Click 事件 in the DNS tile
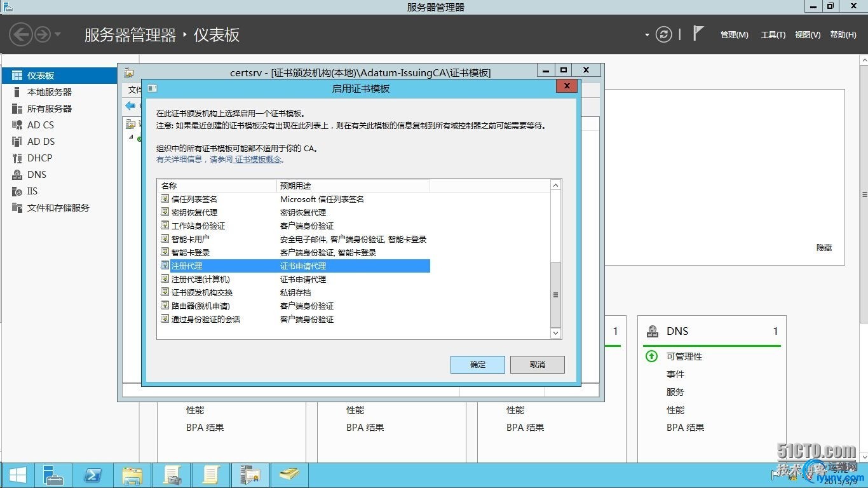 675,374
